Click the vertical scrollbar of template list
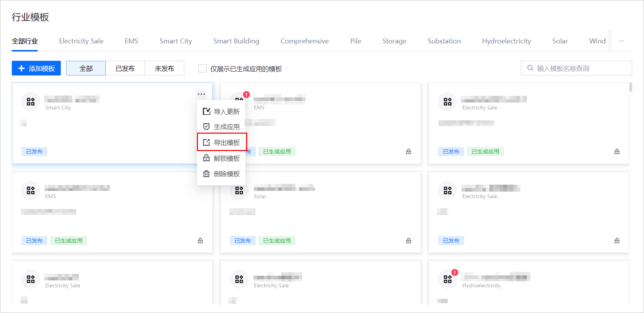 tap(631, 87)
